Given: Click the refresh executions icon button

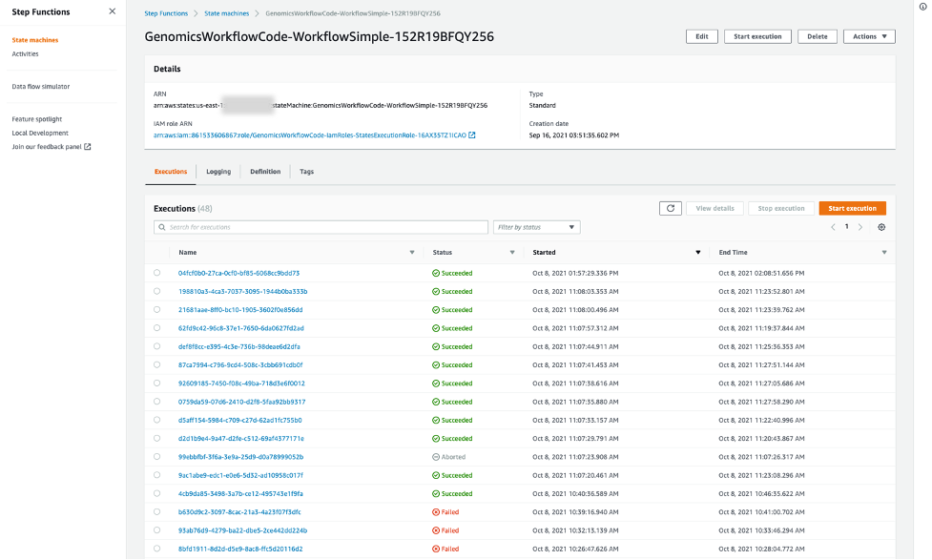Looking at the screenshot, I should click(x=671, y=208).
